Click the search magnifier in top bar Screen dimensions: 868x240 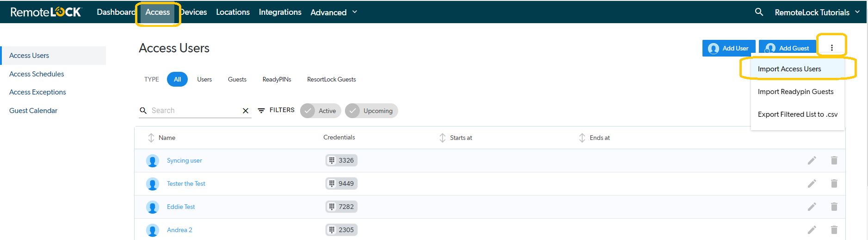759,12
